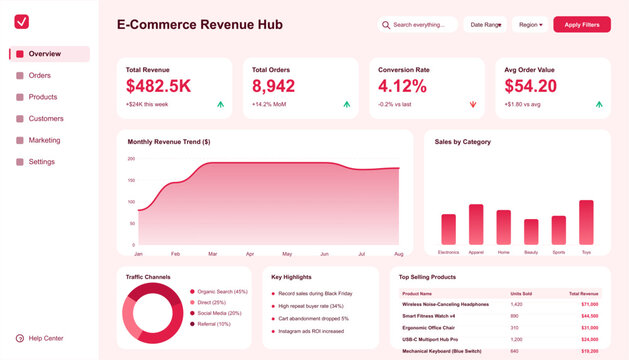Click the red checkmark app logo

pos(22,21)
